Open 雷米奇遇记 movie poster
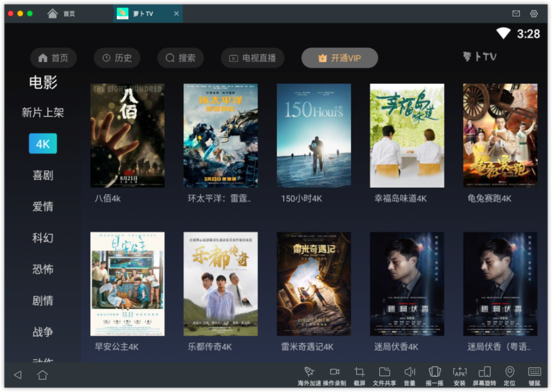 tap(314, 284)
